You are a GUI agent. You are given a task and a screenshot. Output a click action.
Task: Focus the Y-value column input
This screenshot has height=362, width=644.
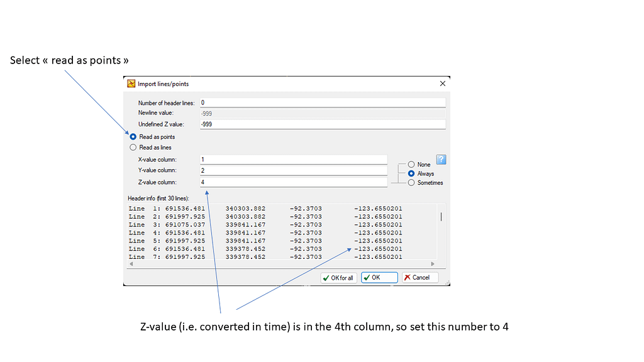click(x=293, y=170)
